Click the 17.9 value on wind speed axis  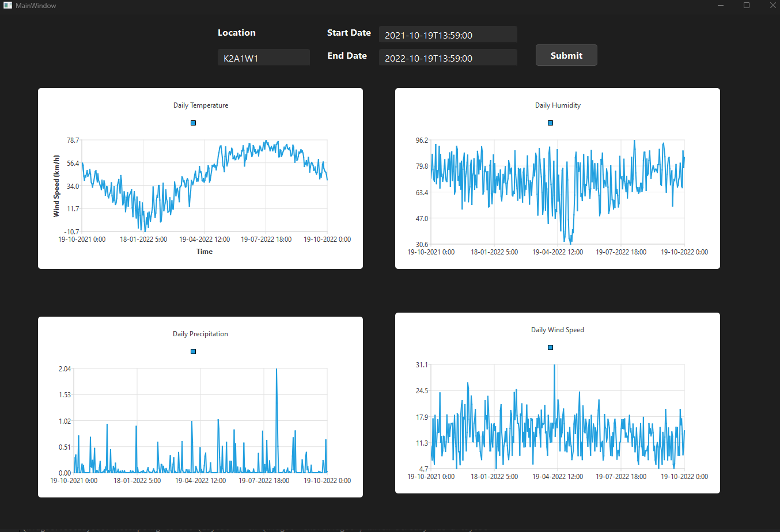[x=422, y=417]
